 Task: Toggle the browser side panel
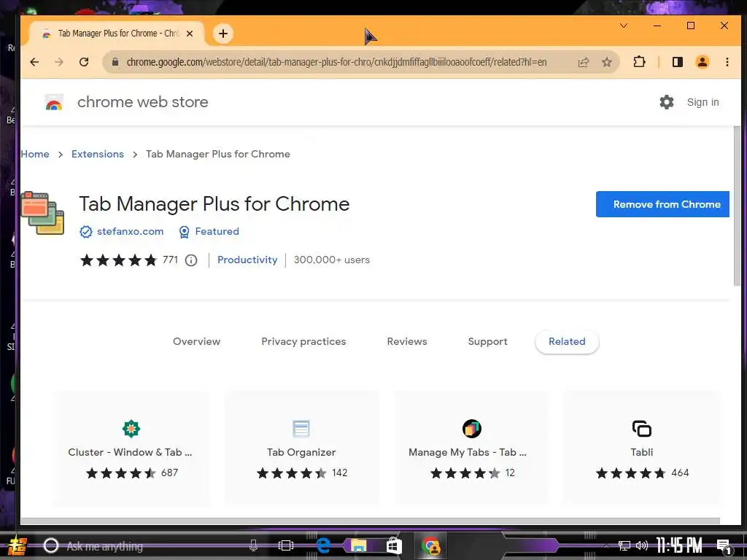[678, 62]
